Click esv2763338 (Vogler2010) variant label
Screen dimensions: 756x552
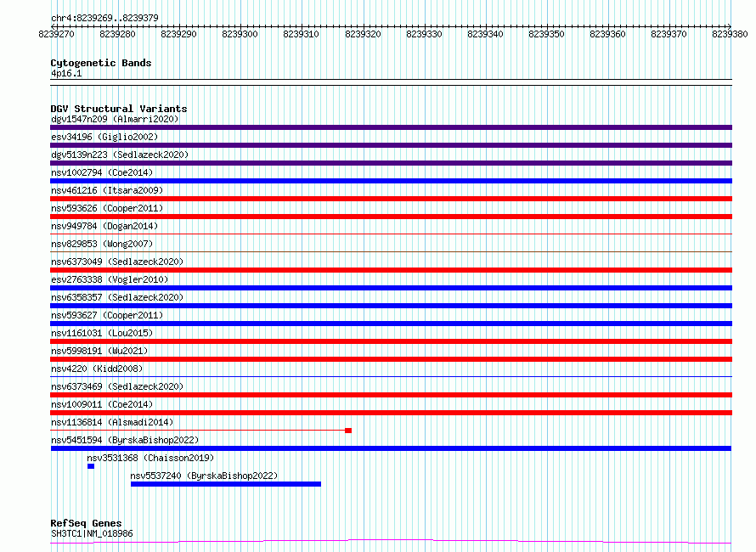tap(110, 279)
